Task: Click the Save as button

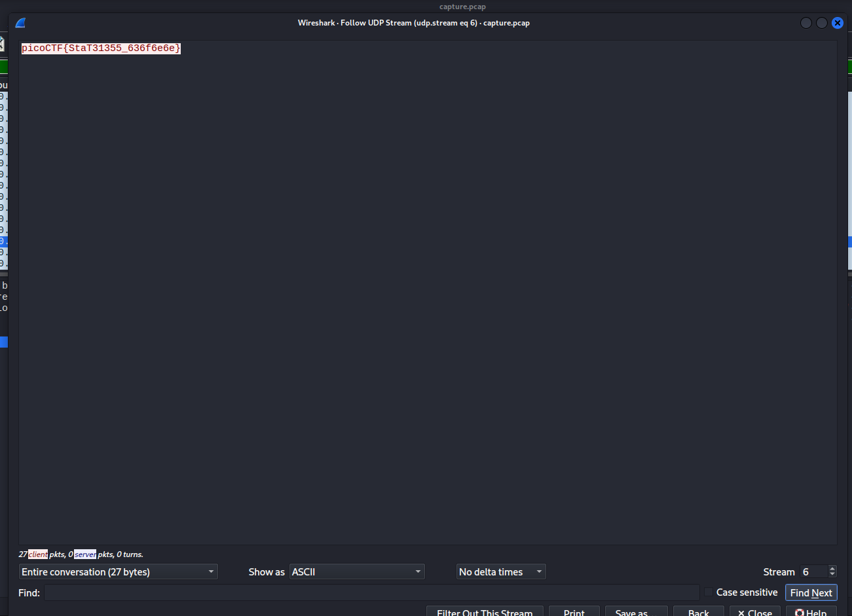Action: point(636,612)
